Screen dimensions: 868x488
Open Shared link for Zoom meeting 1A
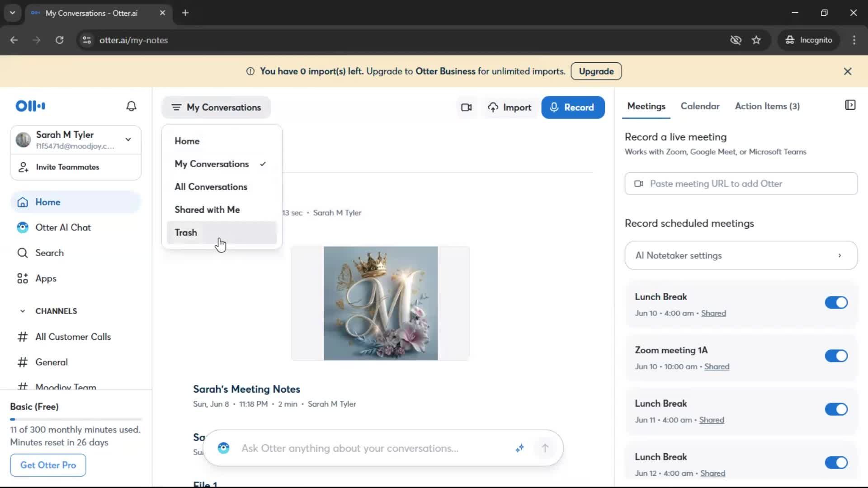point(717,366)
